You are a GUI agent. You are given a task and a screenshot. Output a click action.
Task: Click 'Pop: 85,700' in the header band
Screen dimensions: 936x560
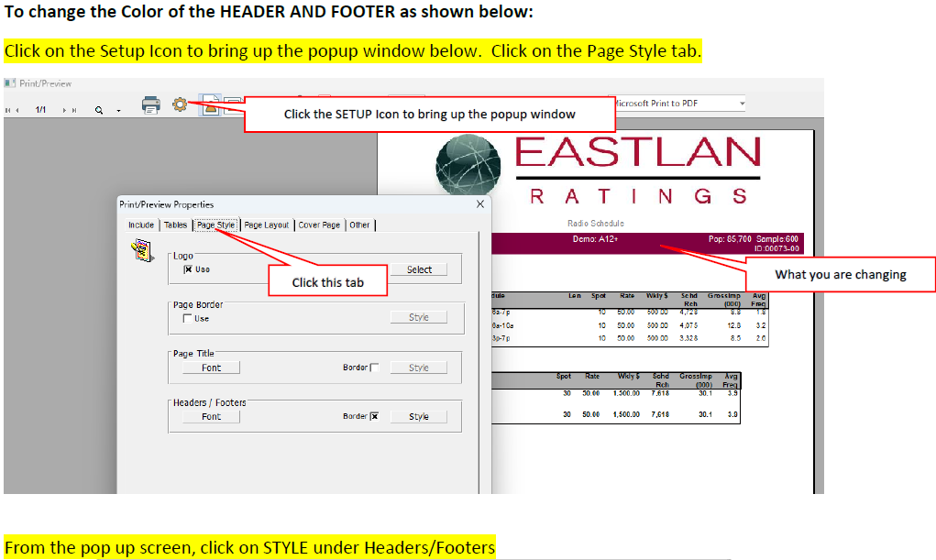(730, 239)
